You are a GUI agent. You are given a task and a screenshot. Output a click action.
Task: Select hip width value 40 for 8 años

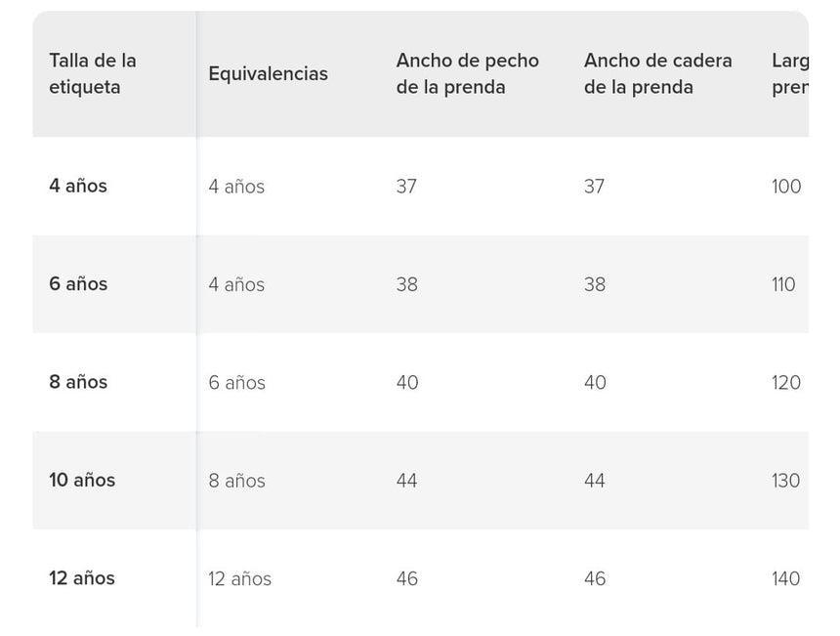coord(595,382)
